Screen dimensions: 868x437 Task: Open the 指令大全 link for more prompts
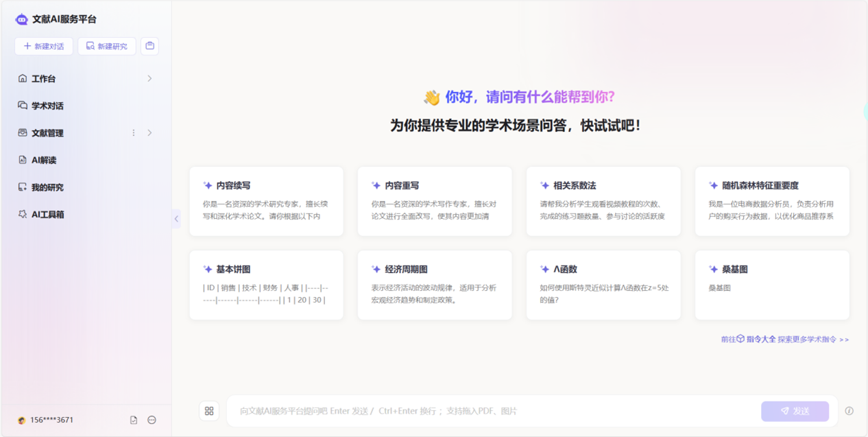(760, 339)
